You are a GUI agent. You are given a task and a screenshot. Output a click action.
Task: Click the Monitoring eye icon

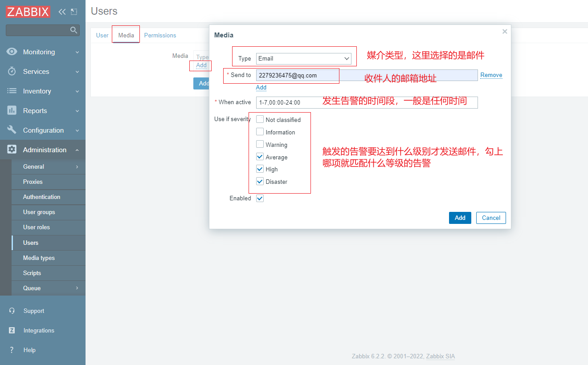click(x=12, y=52)
